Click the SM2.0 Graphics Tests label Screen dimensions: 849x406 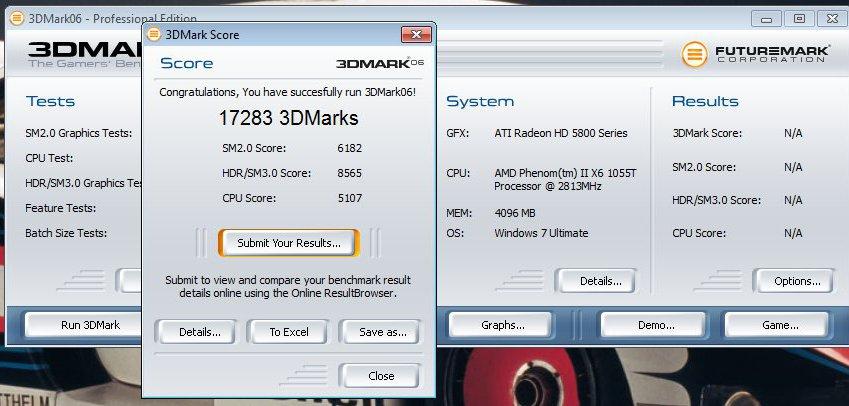point(79,133)
